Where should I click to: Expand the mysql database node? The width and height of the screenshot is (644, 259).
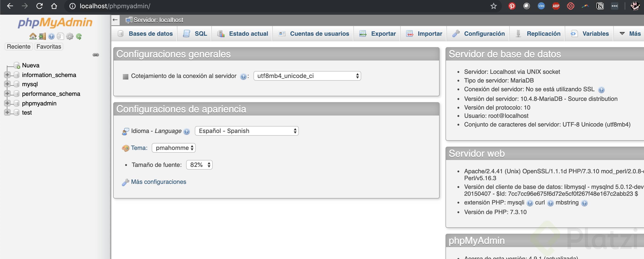[x=7, y=84]
